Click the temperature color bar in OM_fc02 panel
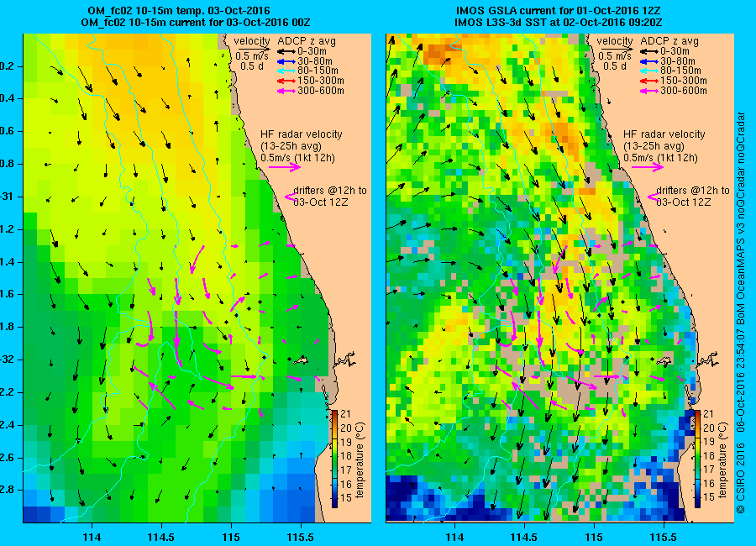The width and height of the screenshot is (756, 546). (x=334, y=459)
